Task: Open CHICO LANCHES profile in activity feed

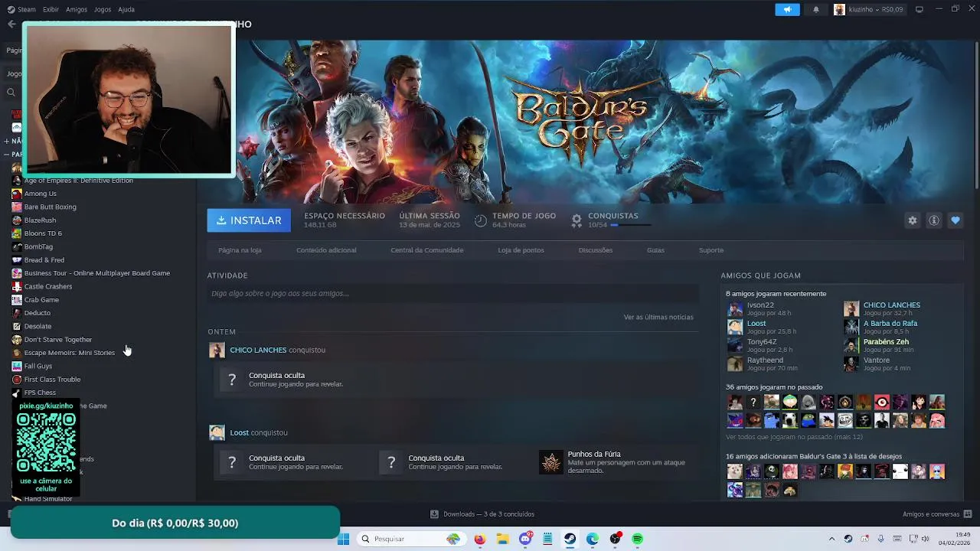Action: 258,350
